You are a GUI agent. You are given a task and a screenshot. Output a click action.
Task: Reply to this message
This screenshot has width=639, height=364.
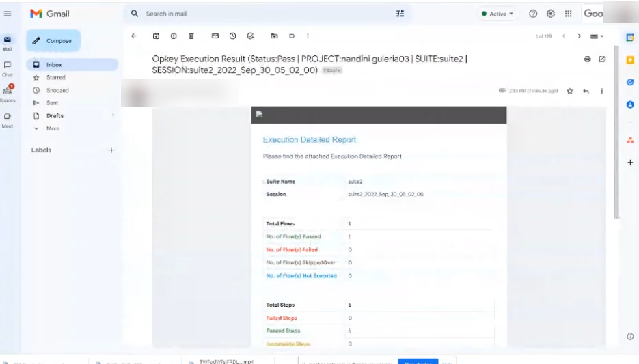[586, 92]
